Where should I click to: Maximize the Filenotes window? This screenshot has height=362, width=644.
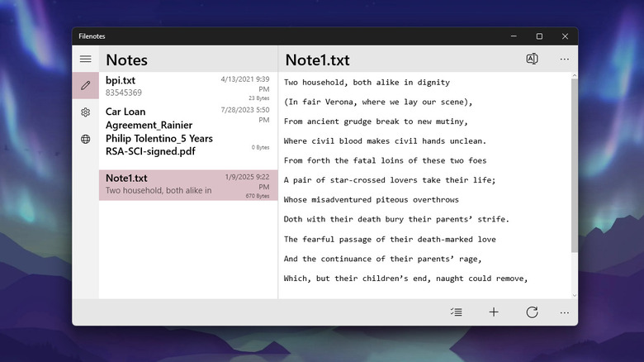click(539, 36)
